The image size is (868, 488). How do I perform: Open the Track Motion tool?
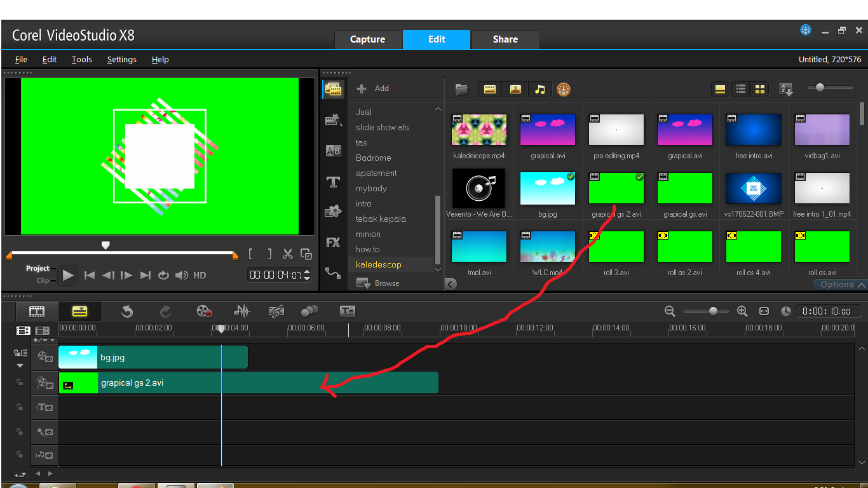309,311
